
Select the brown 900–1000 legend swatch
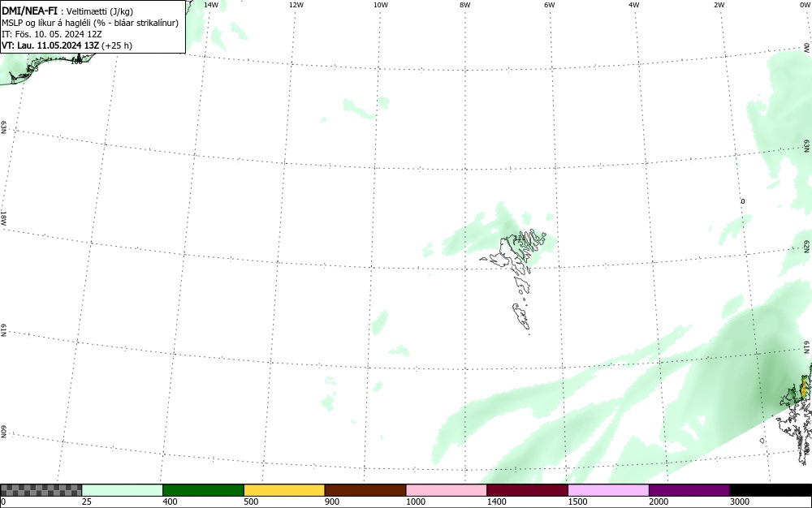[x=365, y=490]
